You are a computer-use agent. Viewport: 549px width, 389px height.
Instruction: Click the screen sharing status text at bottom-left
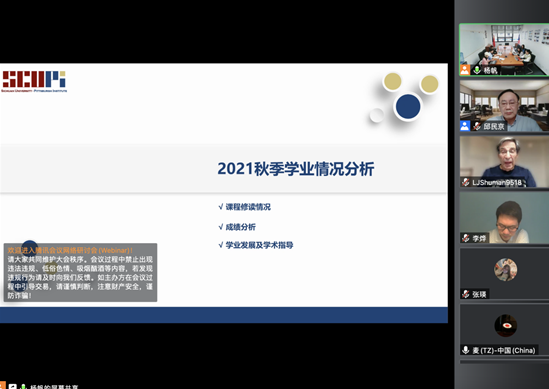pyautogui.click(x=54, y=387)
